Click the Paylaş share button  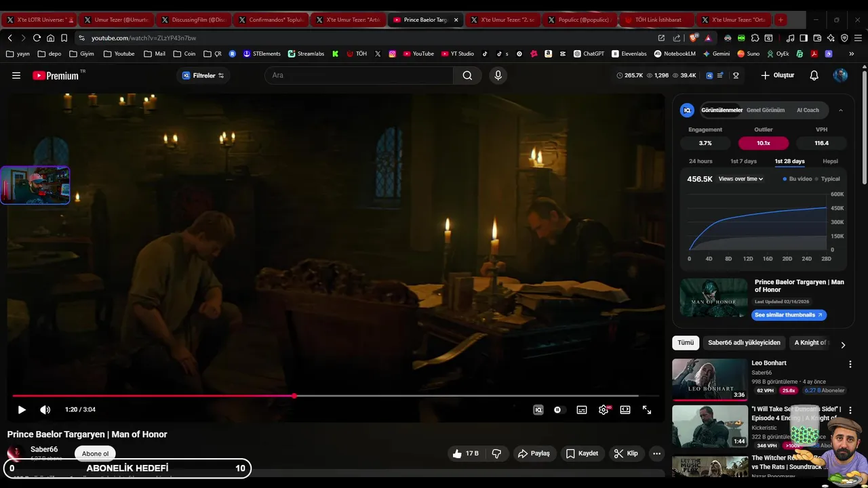click(x=534, y=453)
